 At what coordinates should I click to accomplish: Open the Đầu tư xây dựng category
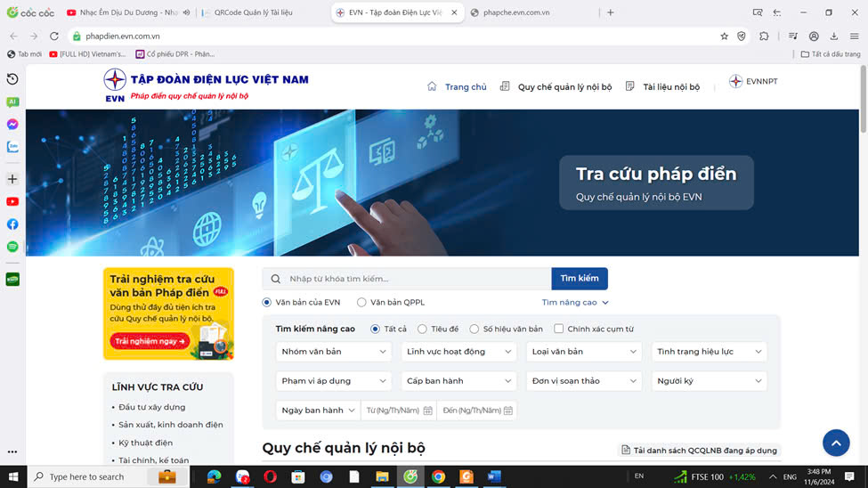point(151,407)
